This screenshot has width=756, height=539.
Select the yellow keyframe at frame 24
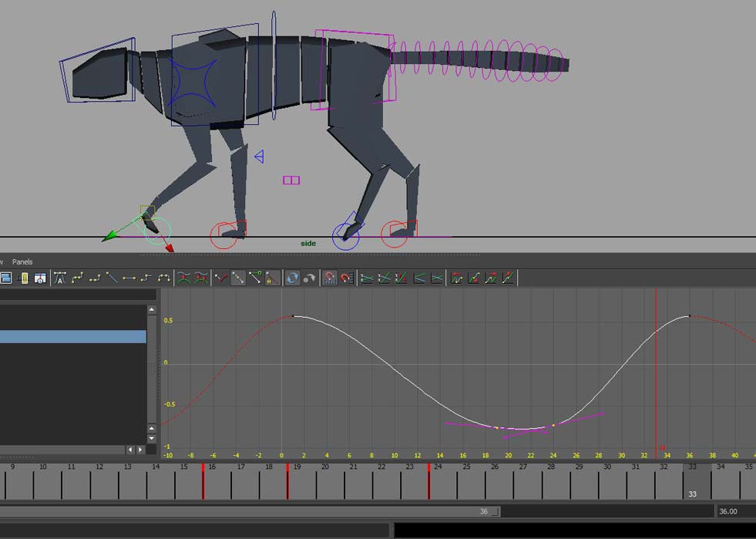click(x=553, y=425)
